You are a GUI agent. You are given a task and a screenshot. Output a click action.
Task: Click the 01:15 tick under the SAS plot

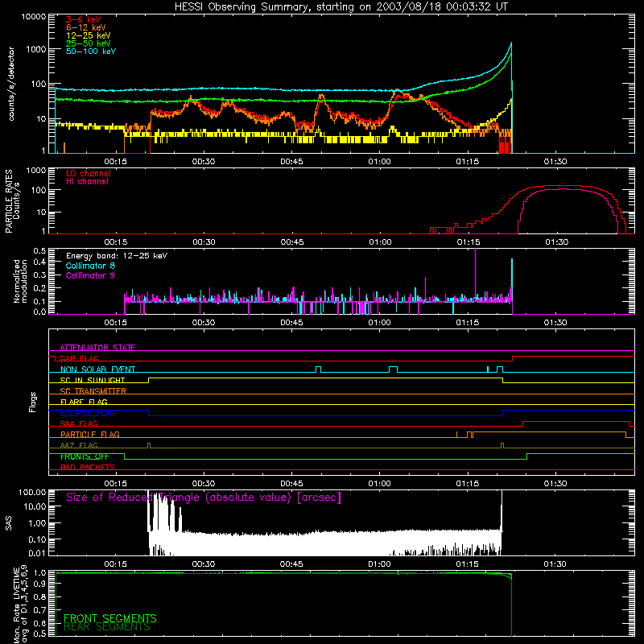[467, 564]
